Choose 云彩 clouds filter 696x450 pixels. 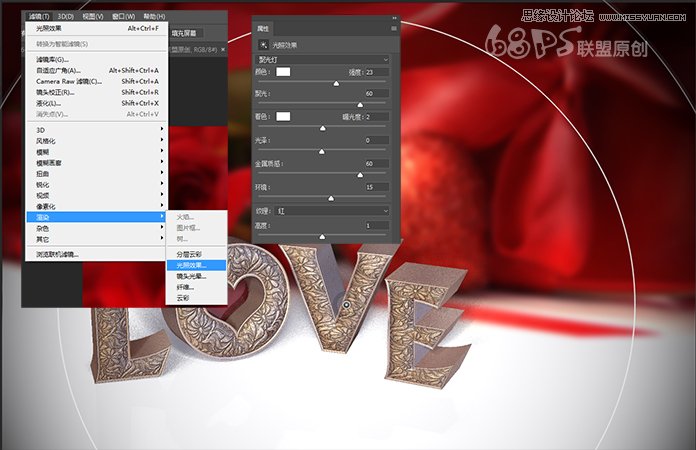click(x=196, y=298)
